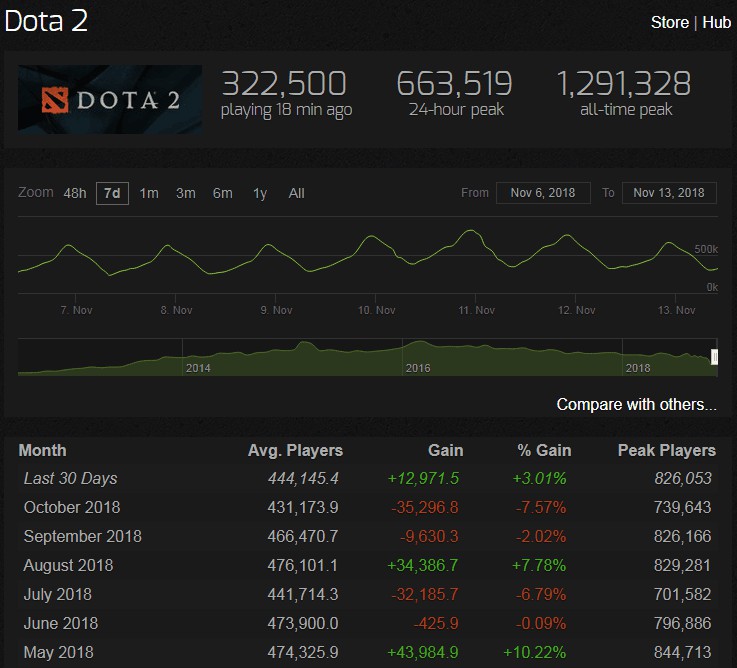Open the Store link

coord(670,22)
